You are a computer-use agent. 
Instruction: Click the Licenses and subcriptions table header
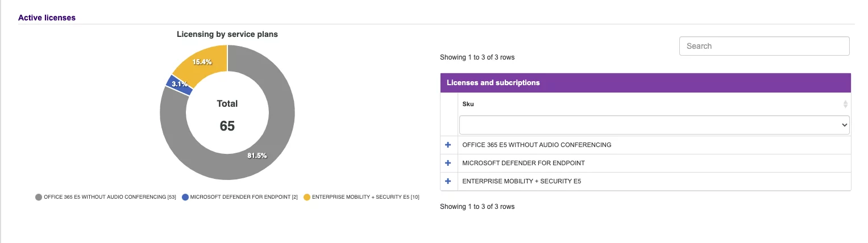646,83
